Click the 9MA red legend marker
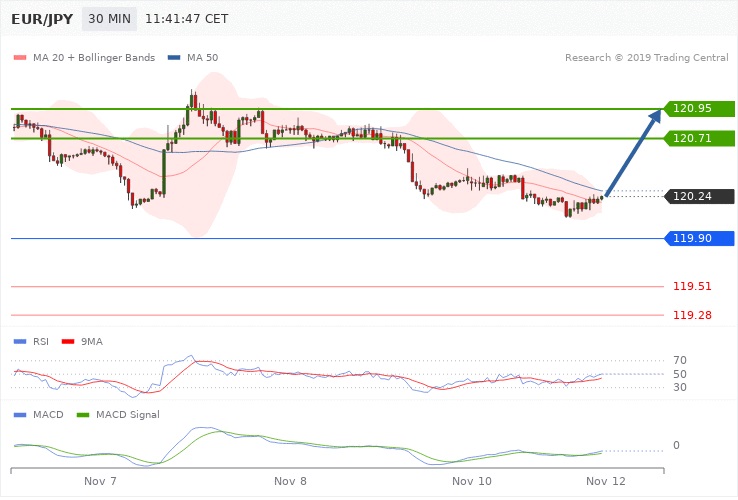Image resolution: width=738 pixels, height=500 pixels. [68, 341]
